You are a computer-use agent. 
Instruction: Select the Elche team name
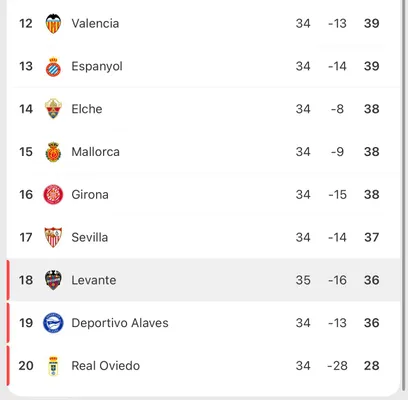[x=87, y=109]
